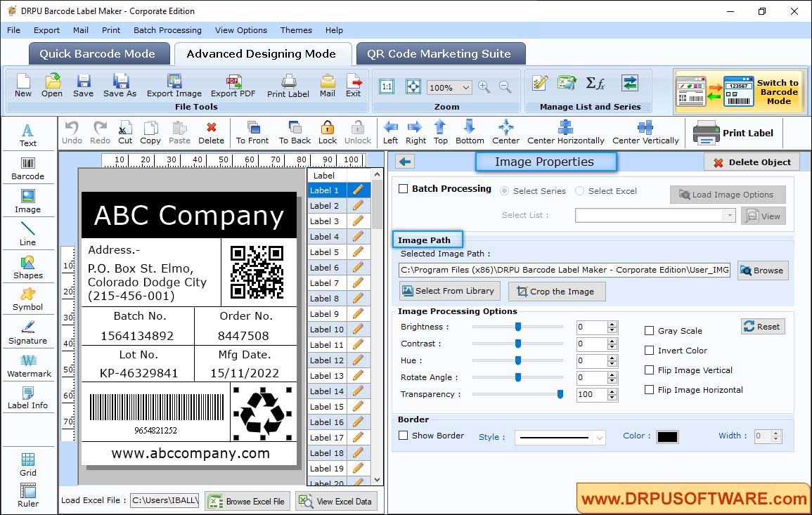Click the formula sigma fx icon
Screen dimensions: 812x515
pyautogui.click(x=595, y=83)
